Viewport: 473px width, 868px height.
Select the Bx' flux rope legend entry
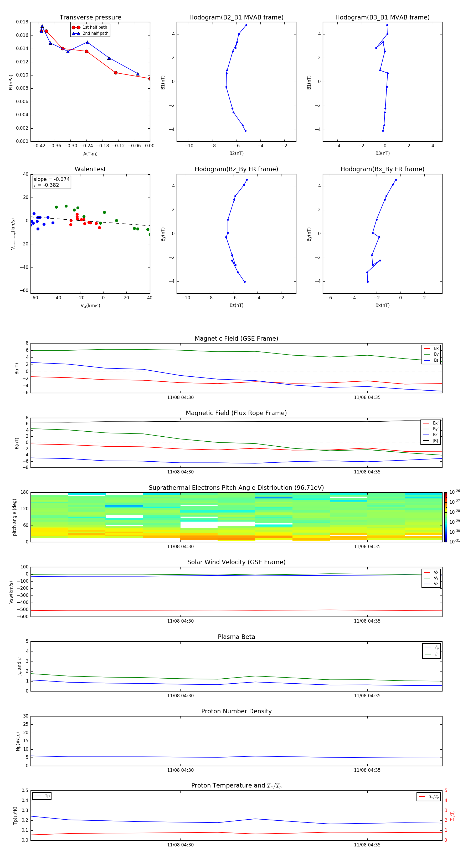coord(431,423)
